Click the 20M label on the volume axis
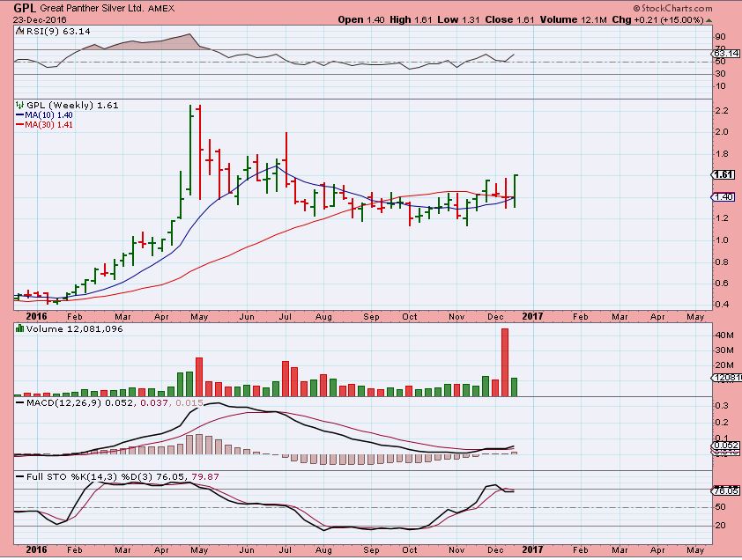Viewport: 742px width, 560px height. point(724,365)
